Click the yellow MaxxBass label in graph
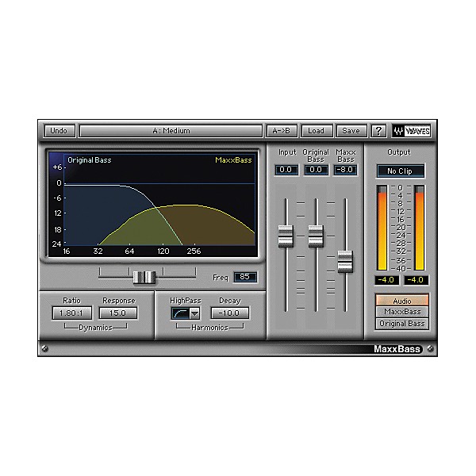The image size is (476, 476). pos(233,160)
